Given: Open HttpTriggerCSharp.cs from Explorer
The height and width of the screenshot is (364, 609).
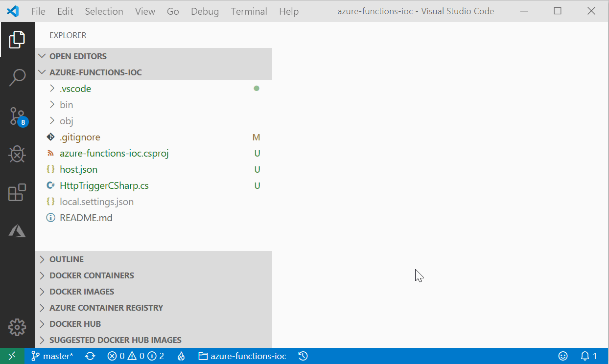Looking at the screenshot, I should point(104,185).
